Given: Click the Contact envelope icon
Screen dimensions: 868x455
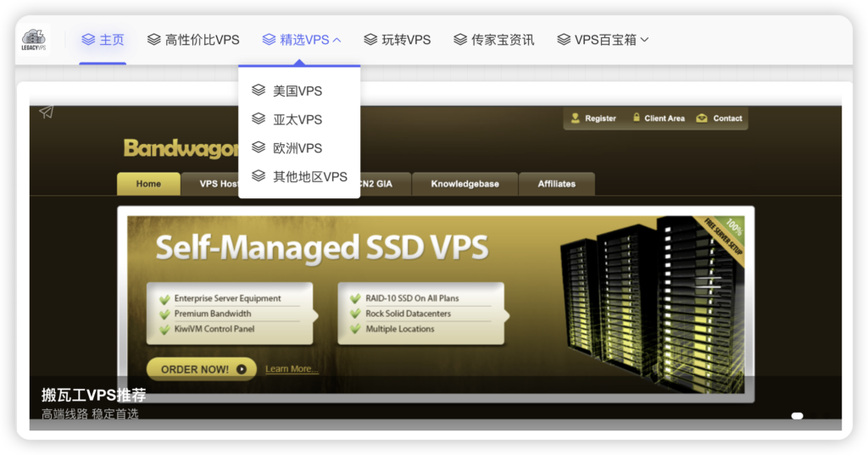Looking at the screenshot, I should point(702,118).
